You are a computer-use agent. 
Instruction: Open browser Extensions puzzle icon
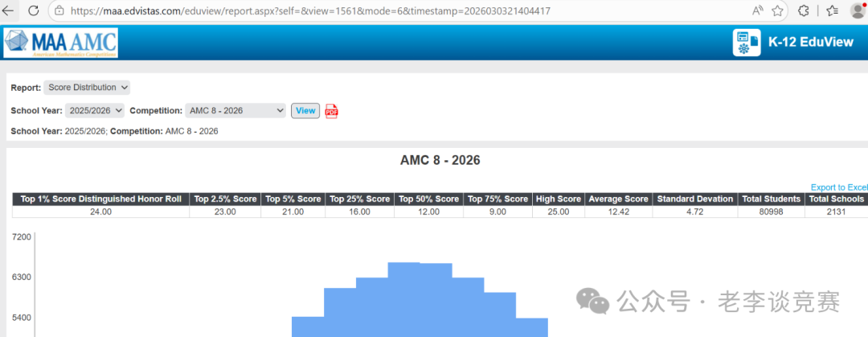804,10
